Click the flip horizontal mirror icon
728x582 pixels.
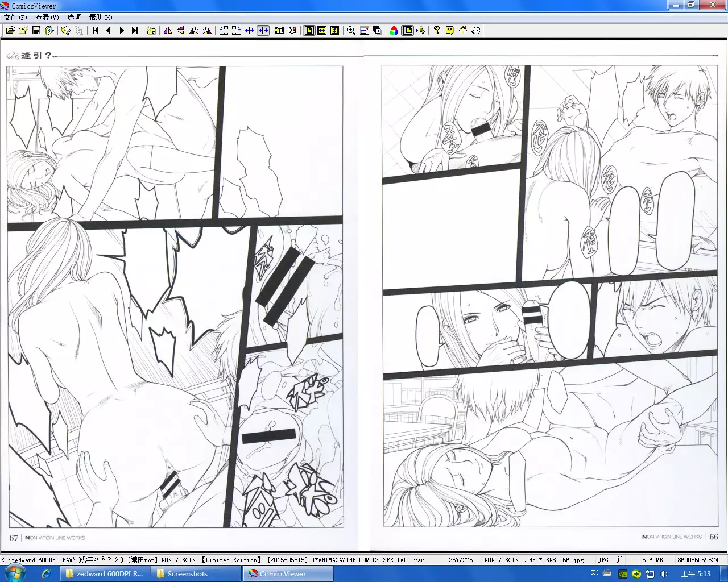[x=168, y=31]
